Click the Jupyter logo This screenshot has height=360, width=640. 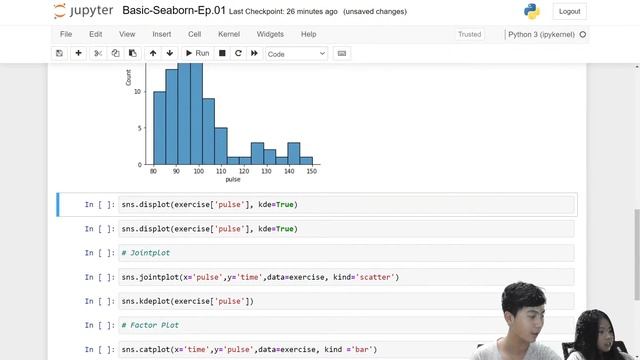[83, 11]
